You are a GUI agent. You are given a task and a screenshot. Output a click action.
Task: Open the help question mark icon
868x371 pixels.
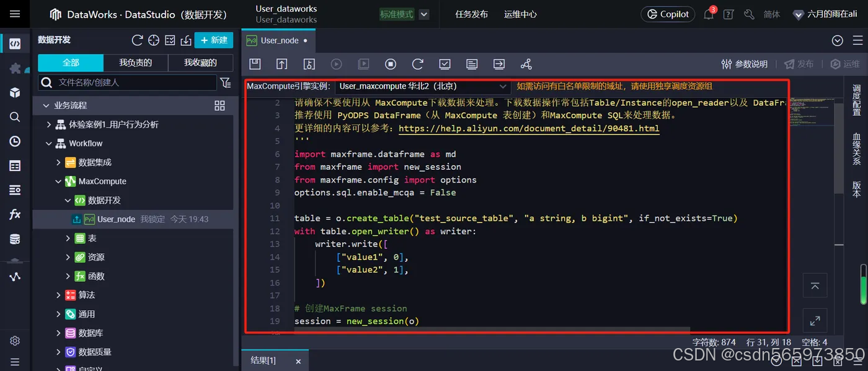pyautogui.click(x=728, y=14)
